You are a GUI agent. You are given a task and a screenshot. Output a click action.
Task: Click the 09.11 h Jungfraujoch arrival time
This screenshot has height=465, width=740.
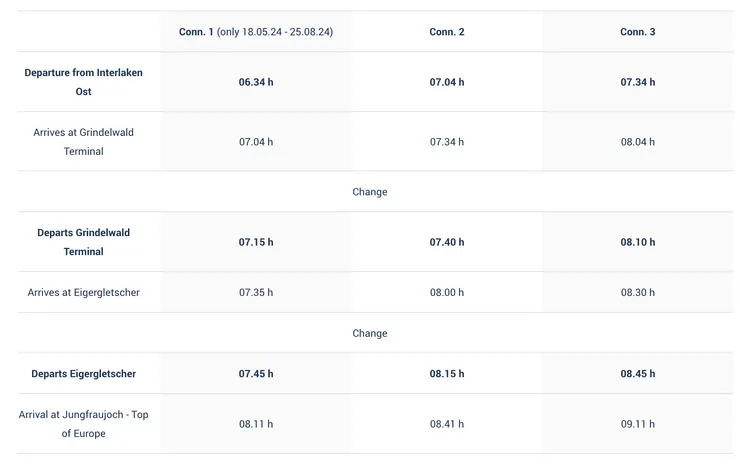(637, 424)
